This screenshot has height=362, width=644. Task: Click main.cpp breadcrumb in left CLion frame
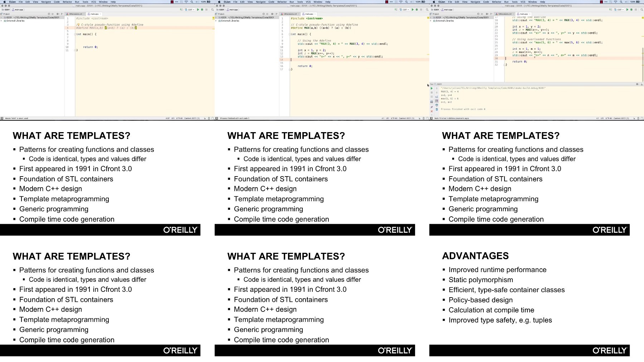pyautogui.click(x=18, y=10)
